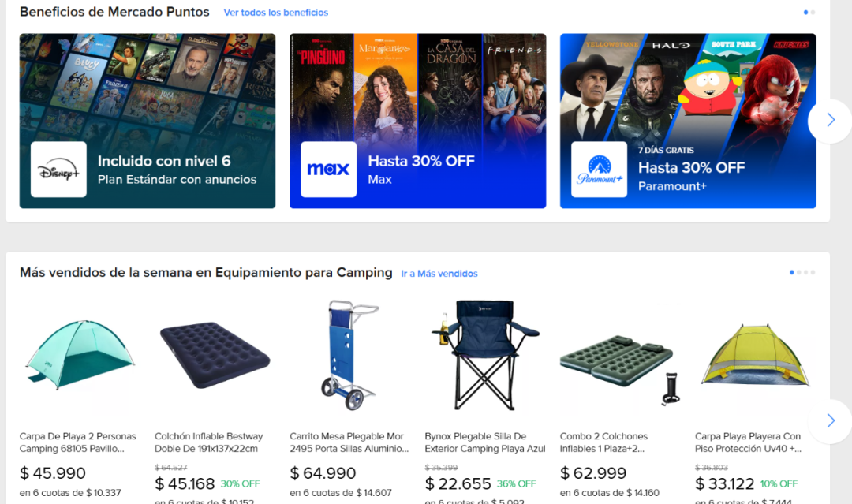Image resolution: width=852 pixels, height=504 pixels.
Task: Click the Bynox folding chair image
Action: point(485,356)
